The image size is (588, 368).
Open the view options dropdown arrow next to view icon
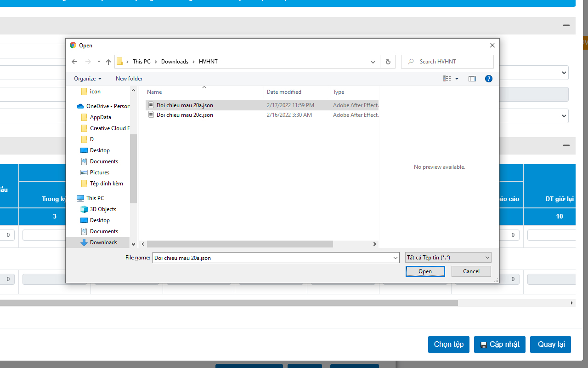(x=457, y=78)
